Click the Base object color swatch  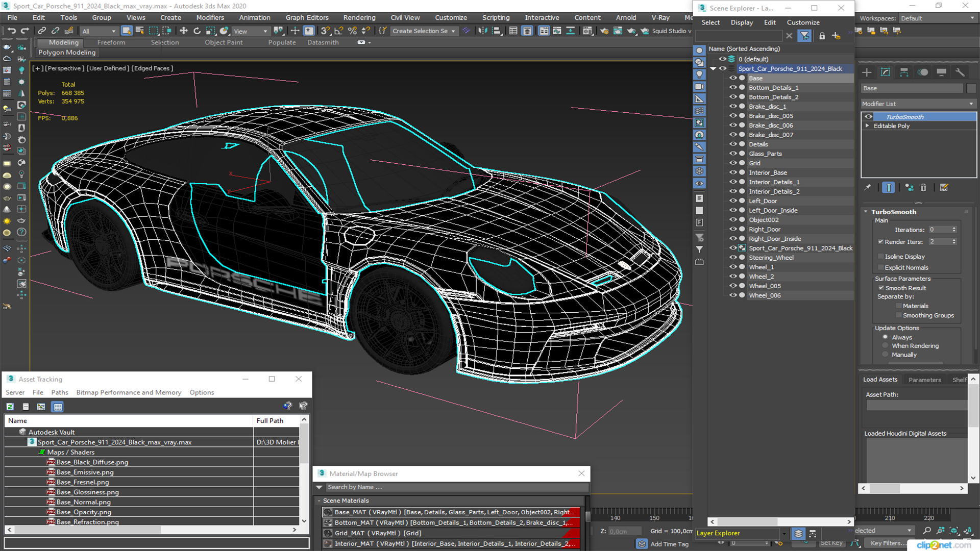tap(971, 88)
